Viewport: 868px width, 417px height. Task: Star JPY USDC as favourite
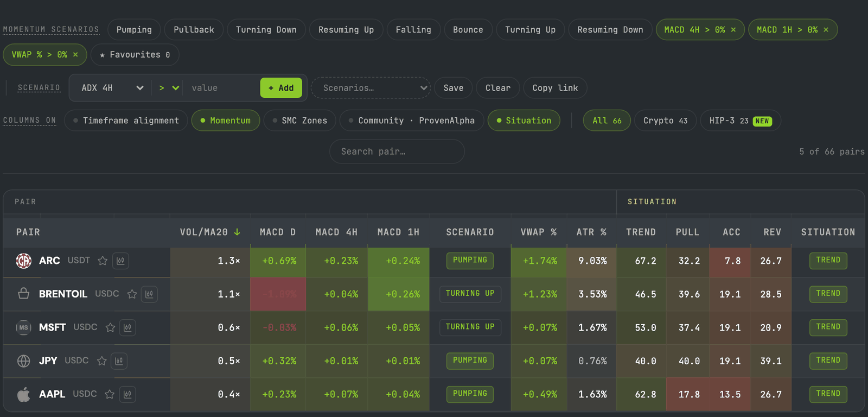point(101,361)
